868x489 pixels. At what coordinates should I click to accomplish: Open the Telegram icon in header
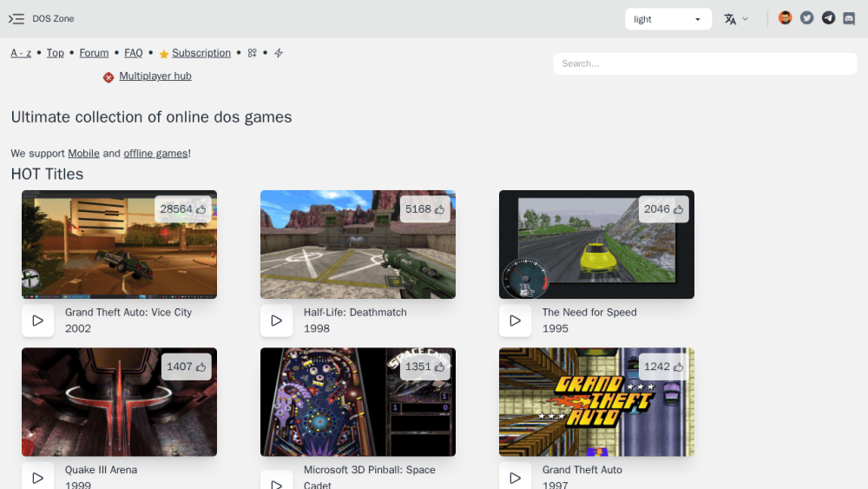[x=828, y=18]
